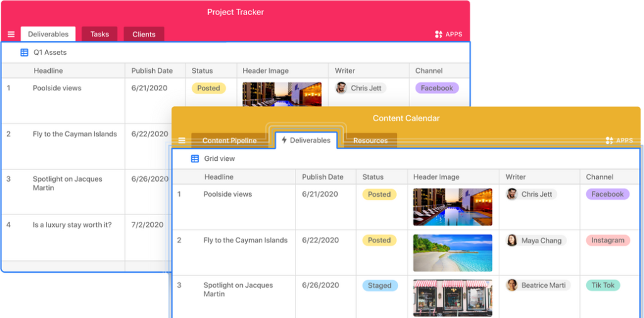The image size is (644, 318).
Task: Open hamburger menu in Content Calendar window
Action: coord(182,140)
